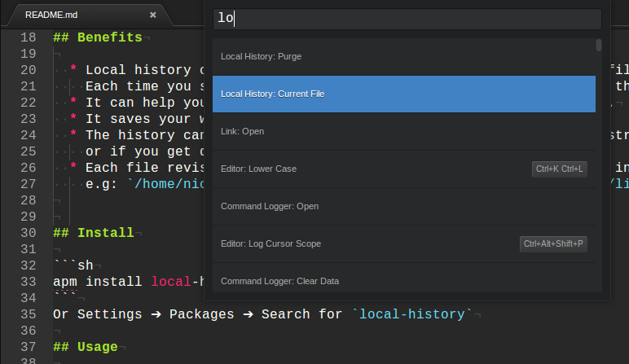This screenshot has width=629, height=364.
Task: Click 'Packages' word on line 35
Action: coord(201,314)
